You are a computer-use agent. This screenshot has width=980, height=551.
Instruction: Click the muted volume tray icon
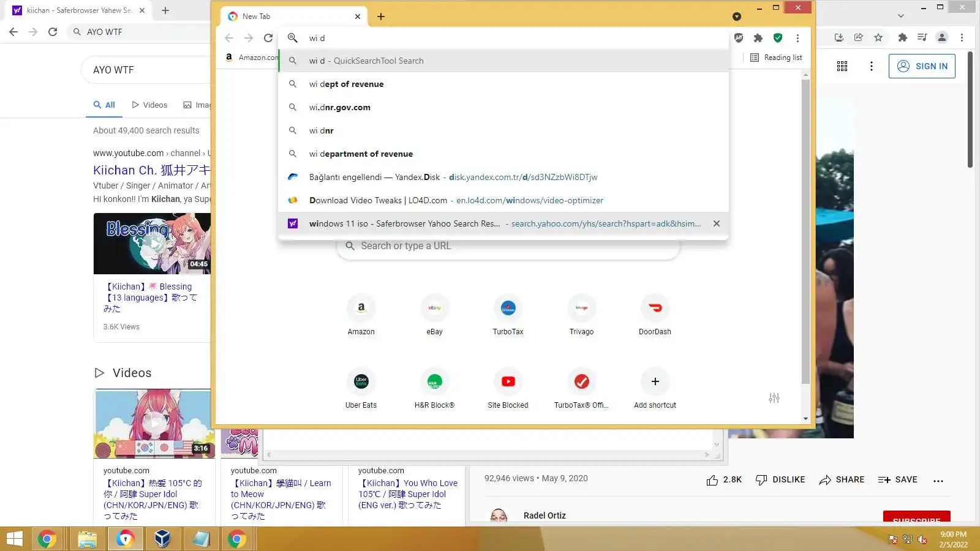(x=922, y=539)
